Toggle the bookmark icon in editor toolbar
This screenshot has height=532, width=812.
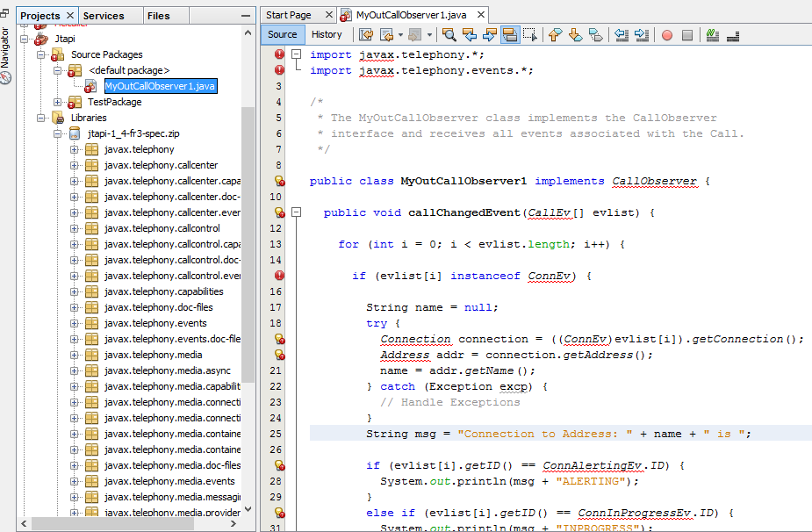596,35
